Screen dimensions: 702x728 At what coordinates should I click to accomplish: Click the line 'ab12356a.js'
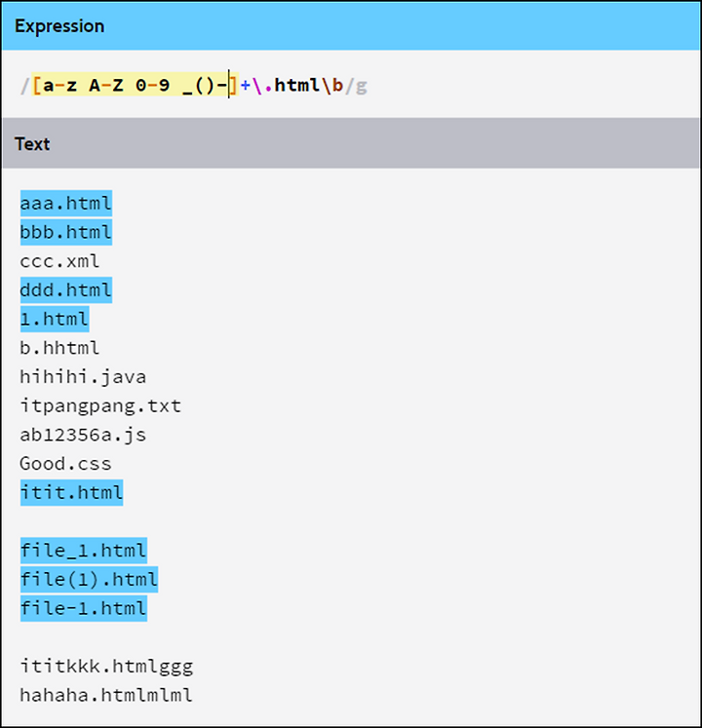click(x=83, y=435)
